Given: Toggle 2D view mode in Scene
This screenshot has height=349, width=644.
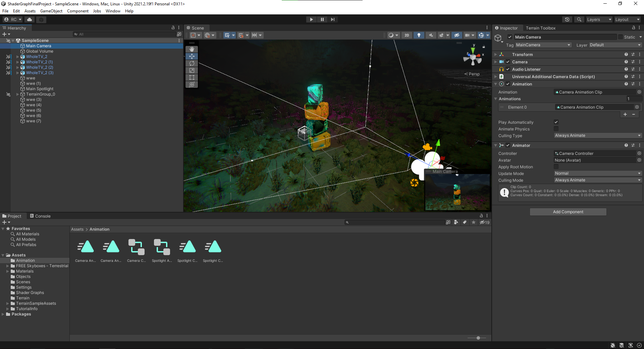Looking at the screenshot, I should [x=407, y=35].
